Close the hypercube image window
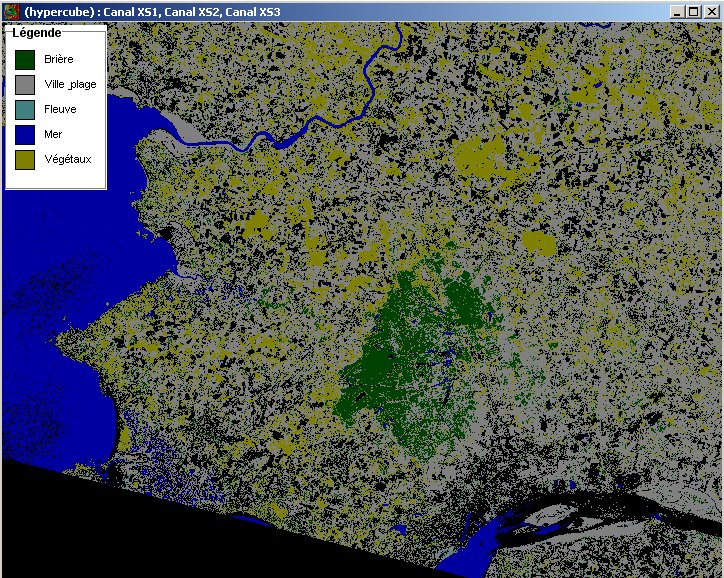Image resolution: width=724 pixels, height=578 pixels. tap(711, 11)
